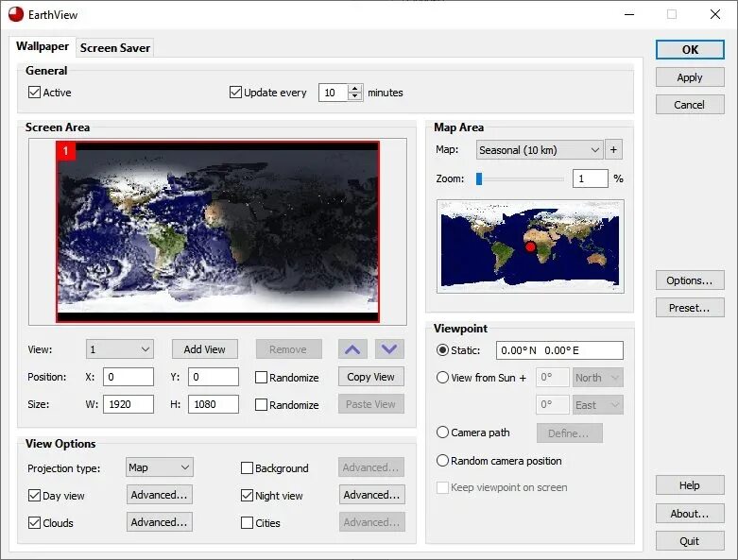
Task: Click the Add View button
Action: [205, 349]
